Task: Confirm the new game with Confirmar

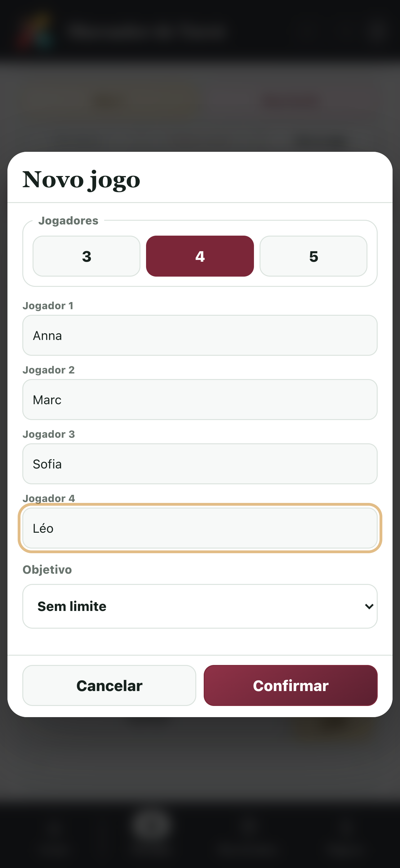Action: pos(291,685)
